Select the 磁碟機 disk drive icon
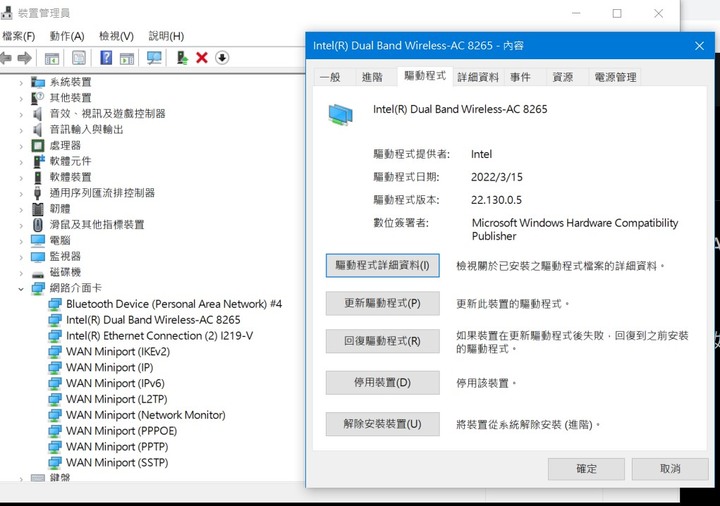 click(x=38, y=274)
